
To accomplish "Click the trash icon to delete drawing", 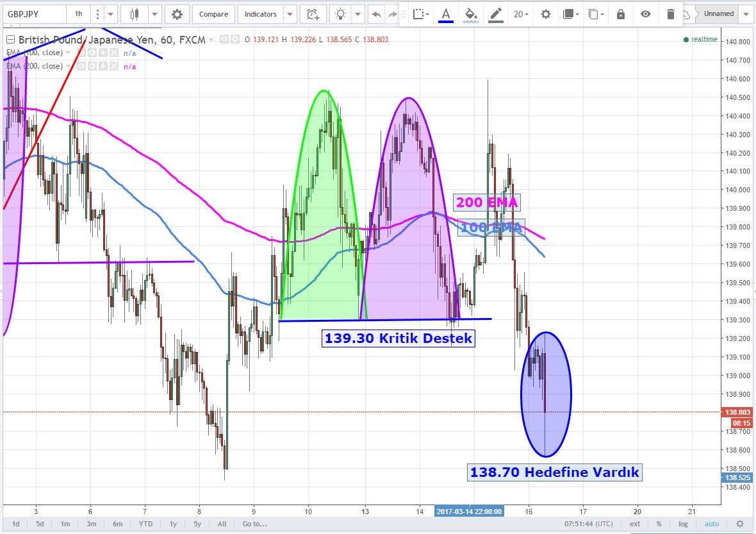I will click(x=670, y=14).
